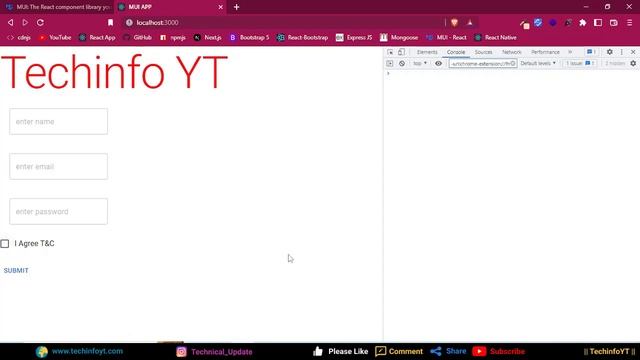Bookmark this page with the bookmark icon
Image resolution: width=640 pixels, height=360 pixels.
click(110, 22)
